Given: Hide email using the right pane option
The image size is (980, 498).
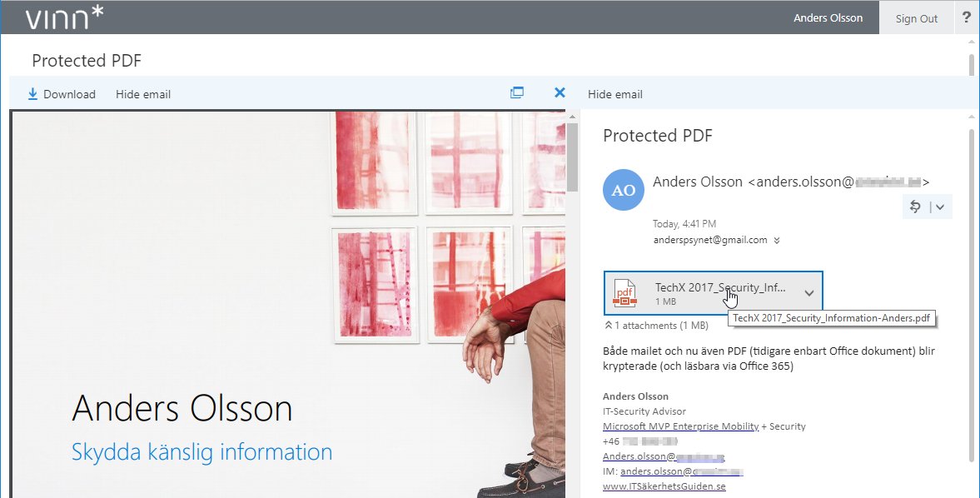Looking at the screenshot, I should point(615,94).
